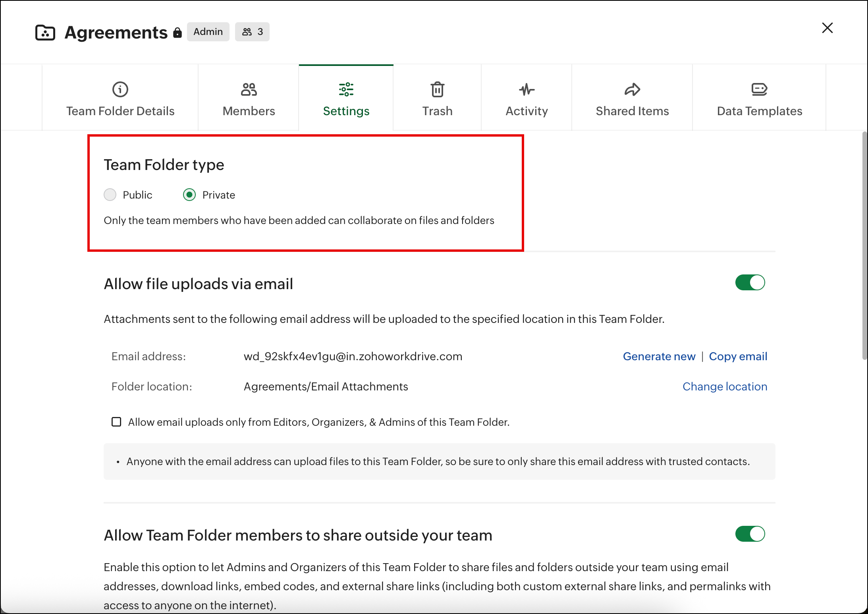The width and height of the screenshot is (868, 614).
Task: Switch to the Shared Items tab
Action: 632,111
